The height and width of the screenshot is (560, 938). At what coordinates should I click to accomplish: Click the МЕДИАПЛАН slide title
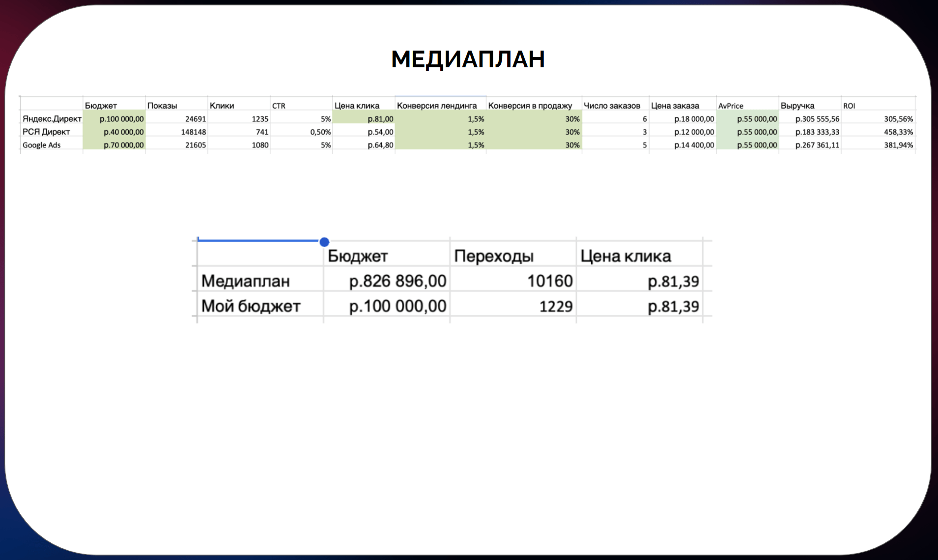(x=468, y=59)
